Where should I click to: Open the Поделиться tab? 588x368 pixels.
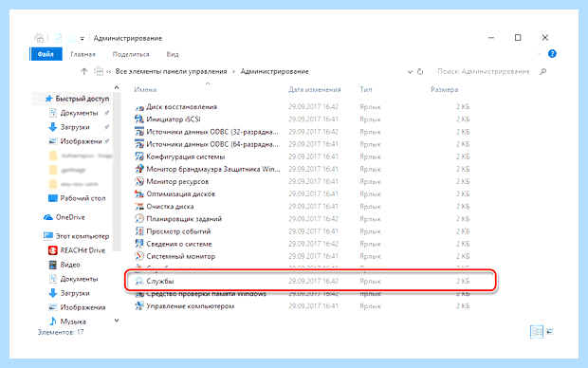131,54
